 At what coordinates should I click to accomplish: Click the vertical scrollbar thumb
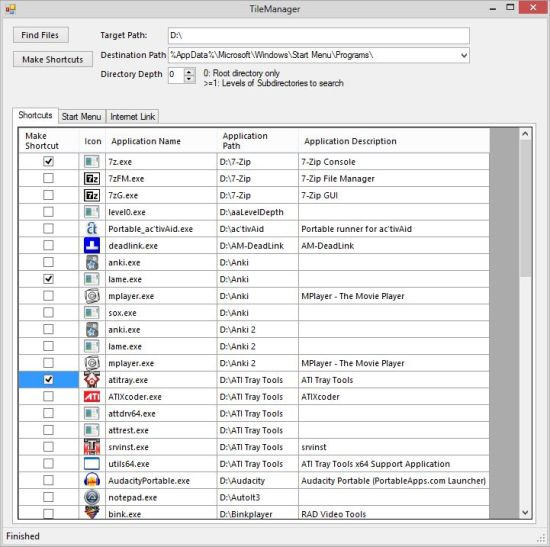pos(525,208)
